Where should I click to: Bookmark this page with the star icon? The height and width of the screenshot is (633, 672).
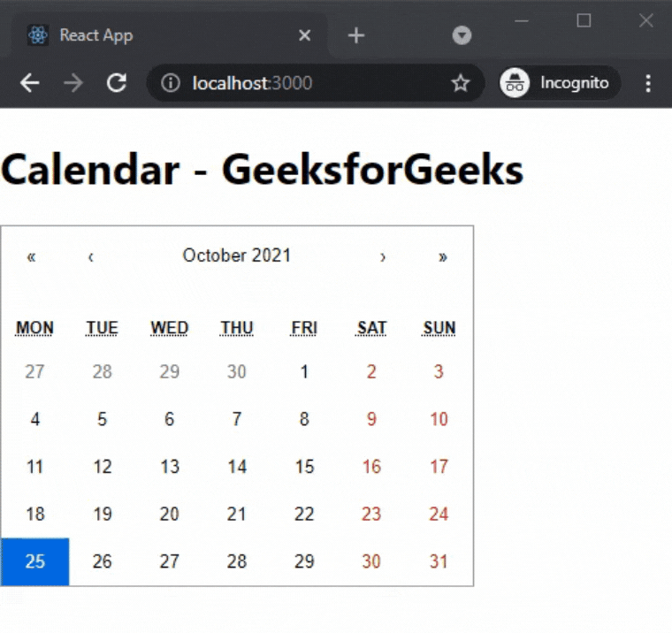460,83
